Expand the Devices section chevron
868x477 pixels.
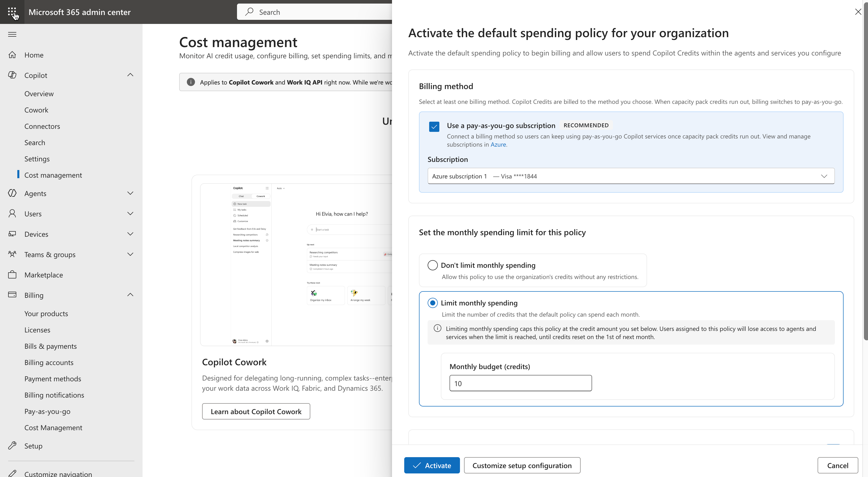[x=130, y=234]
